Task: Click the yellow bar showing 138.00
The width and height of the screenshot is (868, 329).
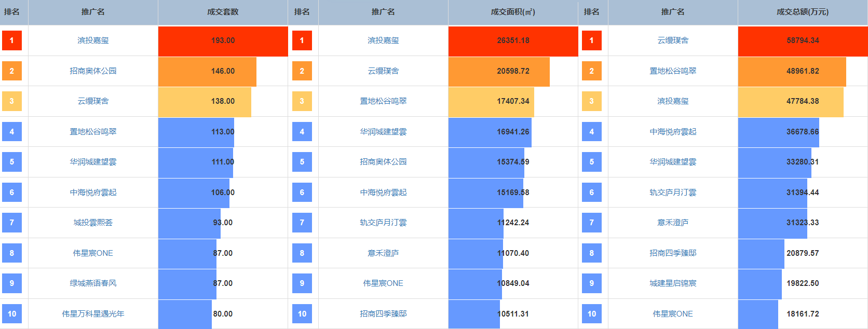Action: coord(205,101)
